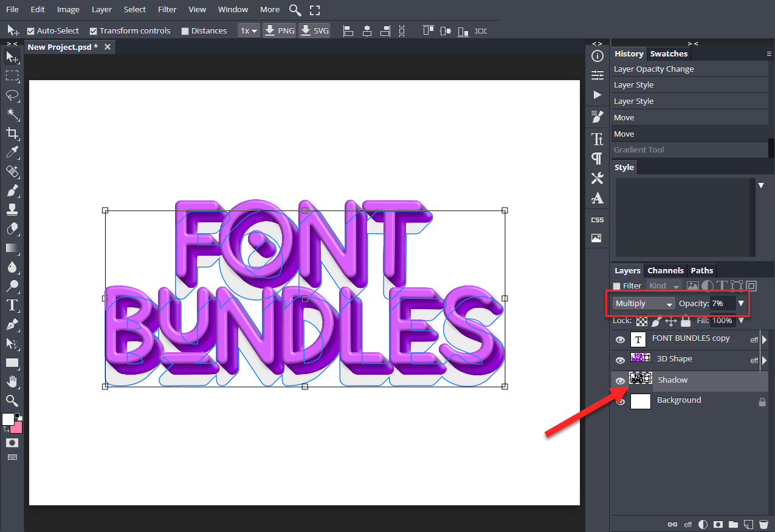775x532 pixels.
Task: Select the Move tool in the left toolbar
Action: (12, 57)
